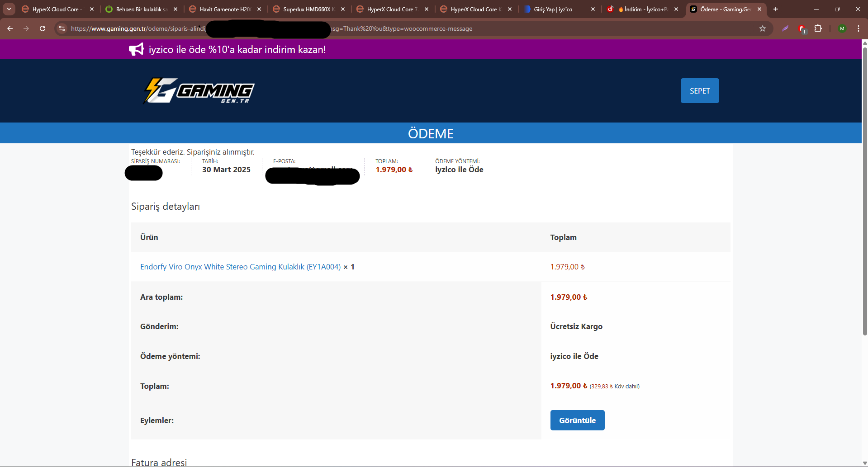This screenshot has height=467, width=868.
Task: Click the Görüntüle button
Action: [x=577, y=420]
